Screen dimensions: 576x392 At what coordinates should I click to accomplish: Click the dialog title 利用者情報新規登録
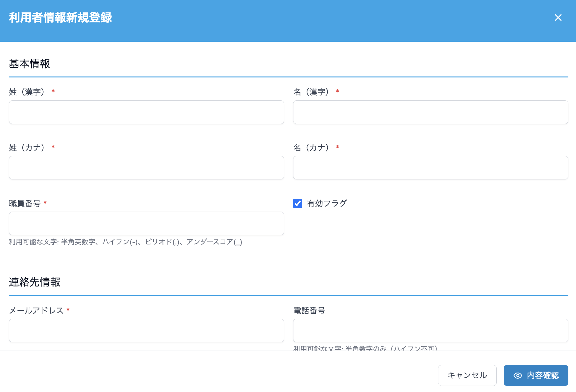click(x=61, y=18)
